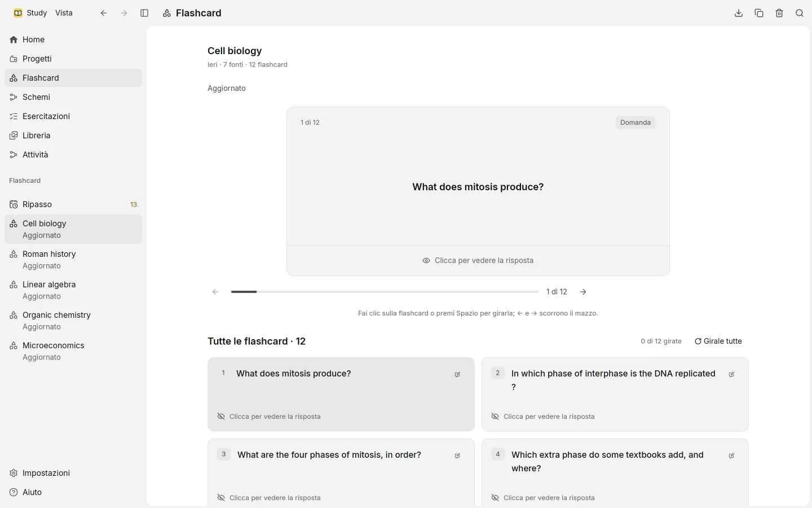
Task: Select the Cell biology deck in sidebar
Action: pyautogui.click(x=73, y=229)
